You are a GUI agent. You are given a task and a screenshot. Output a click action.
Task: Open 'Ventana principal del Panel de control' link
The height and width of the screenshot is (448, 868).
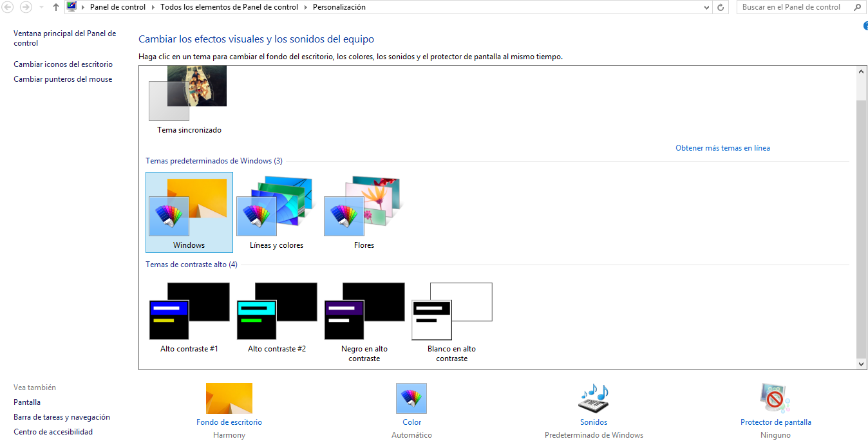(65, 38)
